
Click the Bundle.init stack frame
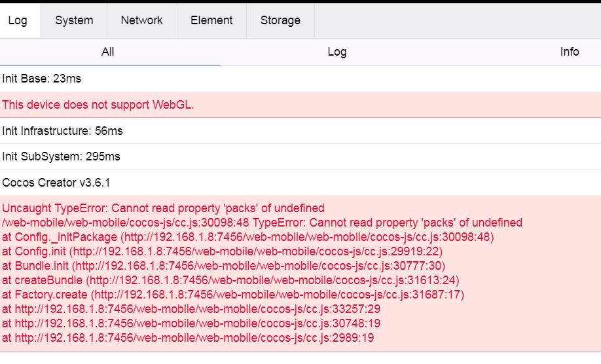(223, 266)
